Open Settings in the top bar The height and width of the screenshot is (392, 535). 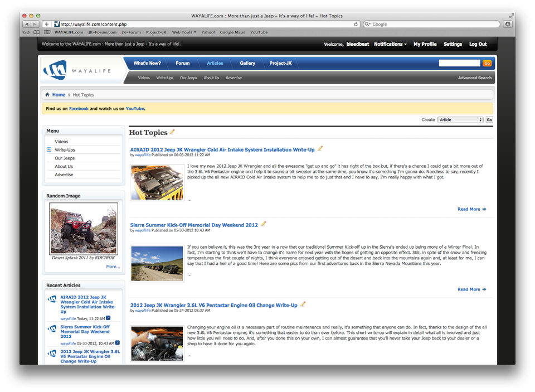453,44
